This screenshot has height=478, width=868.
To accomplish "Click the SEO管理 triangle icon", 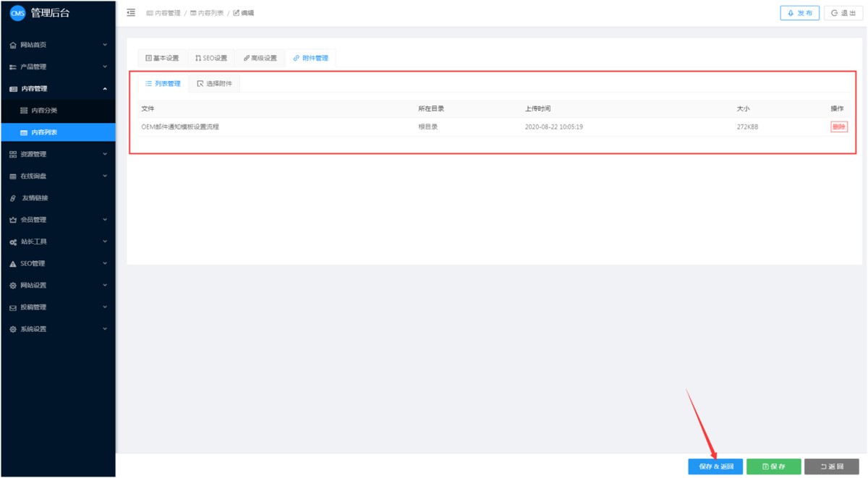I will 13,263.
